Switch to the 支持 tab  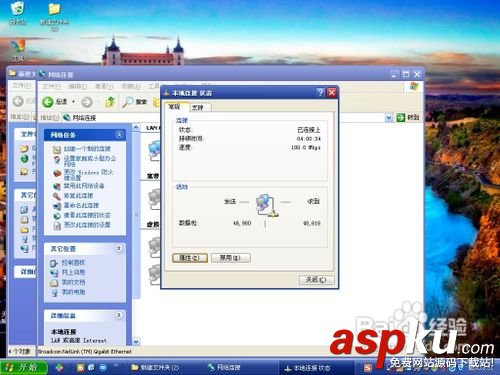(199, 107)
